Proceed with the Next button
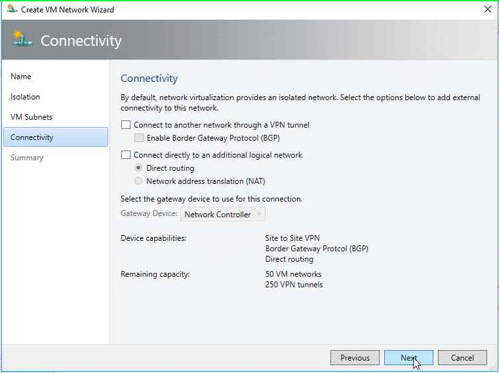Image resolution: width=499 pixels, height=373 pixels. tap(409, 358)
